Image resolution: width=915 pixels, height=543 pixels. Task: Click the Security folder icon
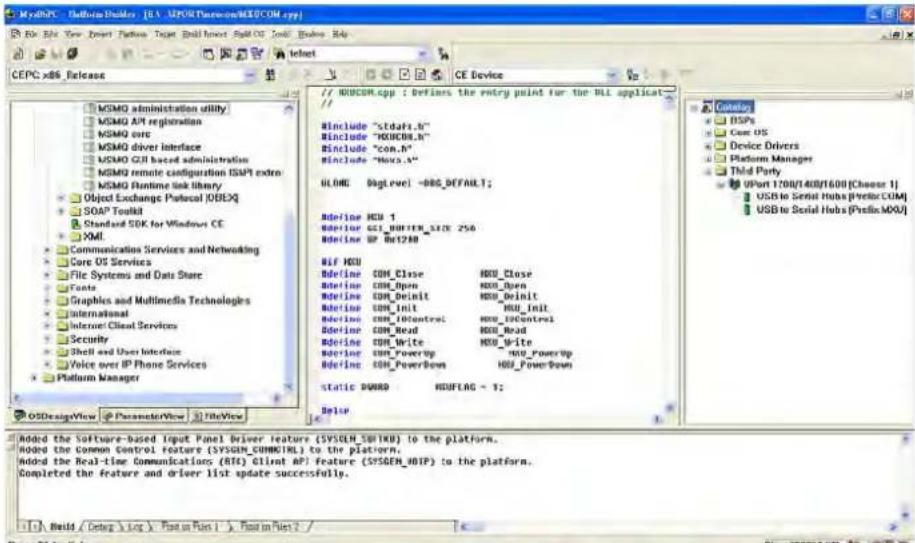[x=62, y=339]
